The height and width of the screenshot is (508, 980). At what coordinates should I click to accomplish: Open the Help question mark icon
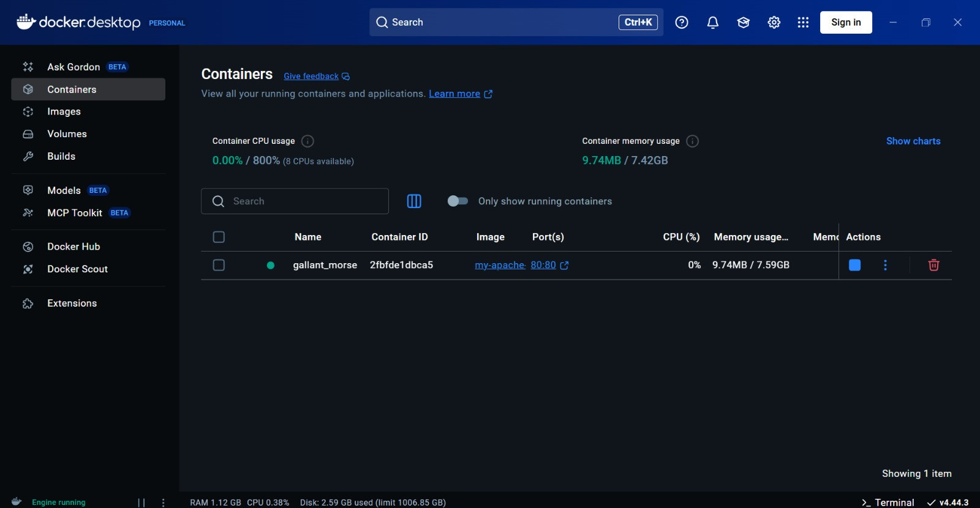click(x=682, y=23)
